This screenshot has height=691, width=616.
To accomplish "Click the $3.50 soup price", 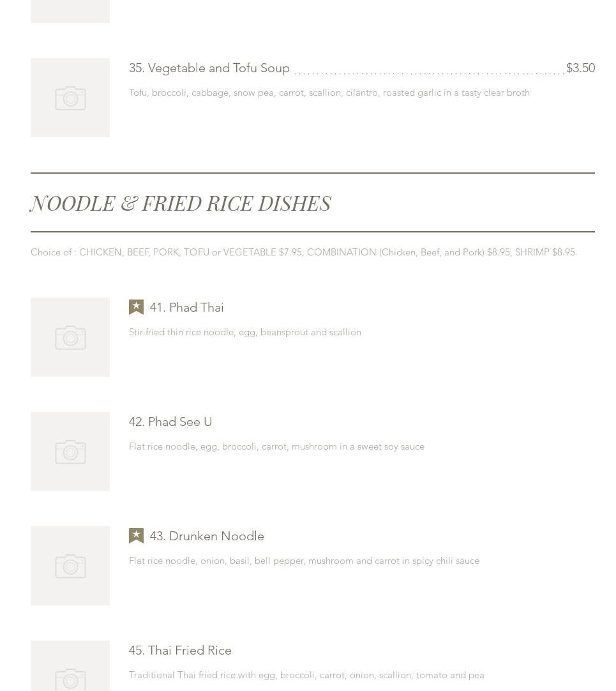I will (x=580, y=68).
